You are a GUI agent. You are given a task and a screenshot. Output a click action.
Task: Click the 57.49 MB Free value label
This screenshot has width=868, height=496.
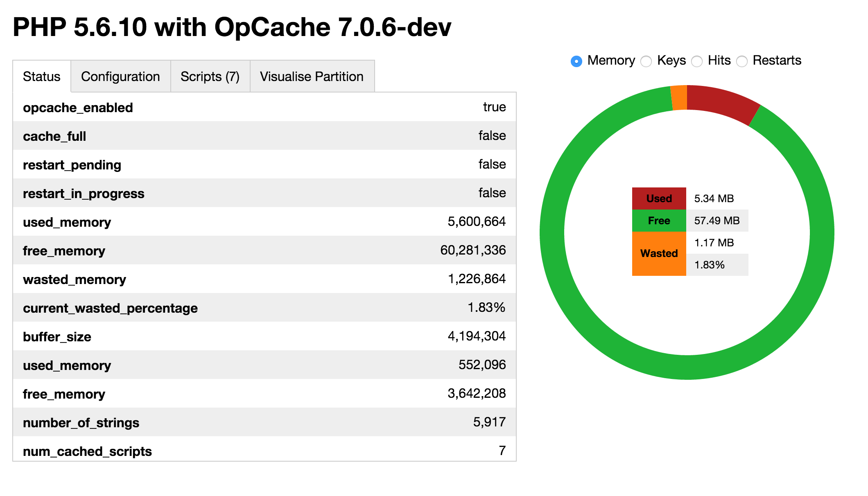pos(717,221)
